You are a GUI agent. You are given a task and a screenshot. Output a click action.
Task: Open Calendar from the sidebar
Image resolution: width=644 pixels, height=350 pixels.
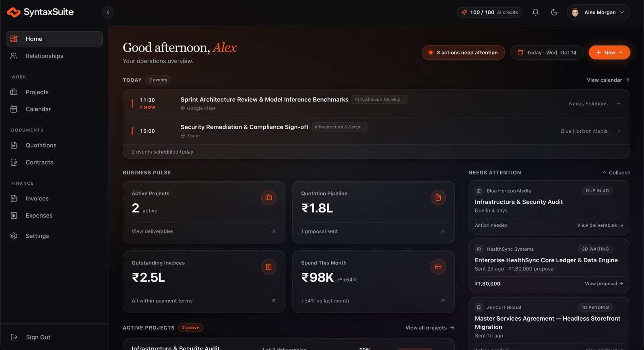(x=54, y=109)
